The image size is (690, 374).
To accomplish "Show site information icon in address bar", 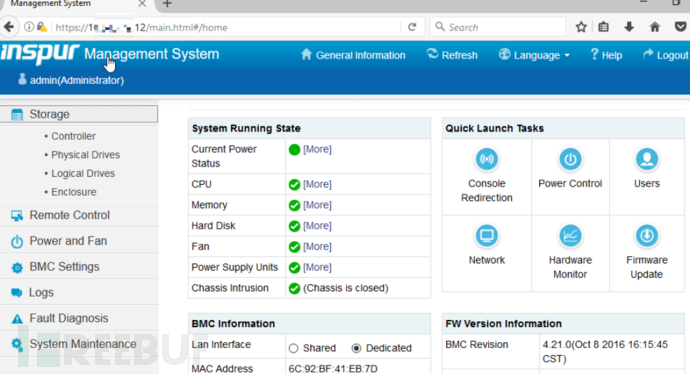I will pos(29,27).
